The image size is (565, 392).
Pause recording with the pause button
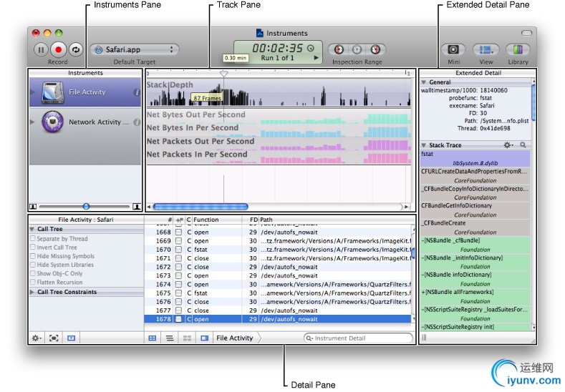[x=41, y=49]
